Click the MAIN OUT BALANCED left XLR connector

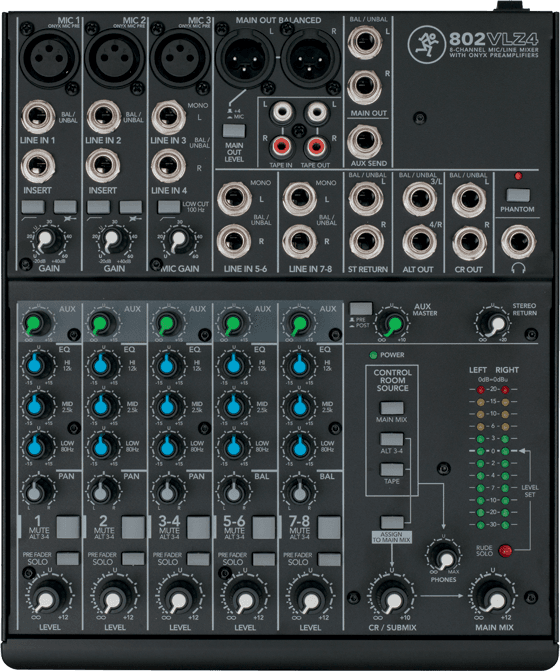(x=245, y=57)
